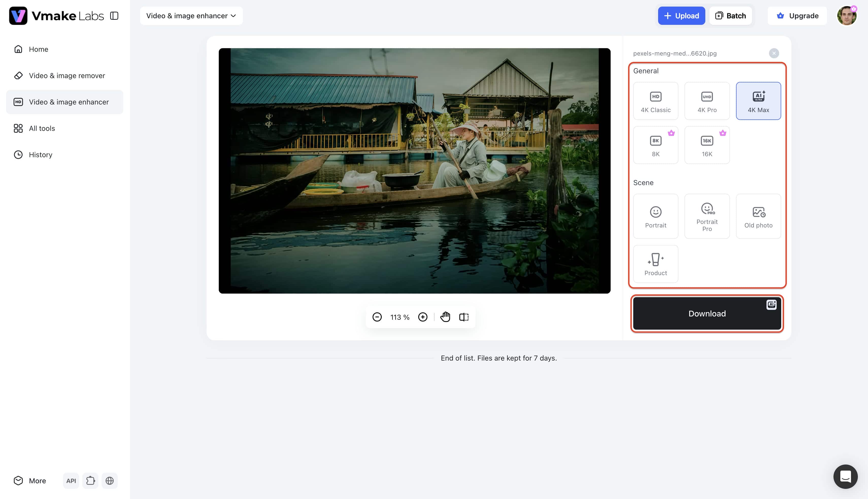Select the Product scene option
Screen dimensions: 868x499
pyautogui.click(x=655, y=264)
